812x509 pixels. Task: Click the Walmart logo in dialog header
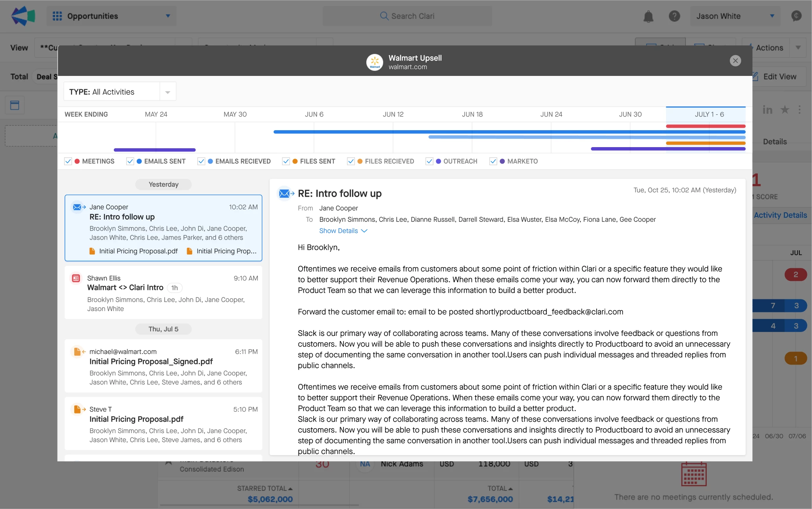[x=375, y=62]
